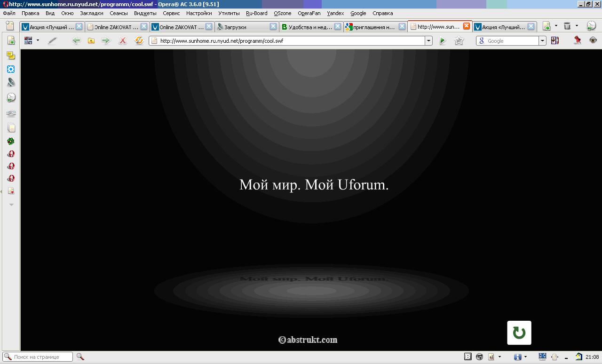Open the yellow notes panel in sidebar
The height and width of the screenshot is (364, 602).
tap(11, 55)
